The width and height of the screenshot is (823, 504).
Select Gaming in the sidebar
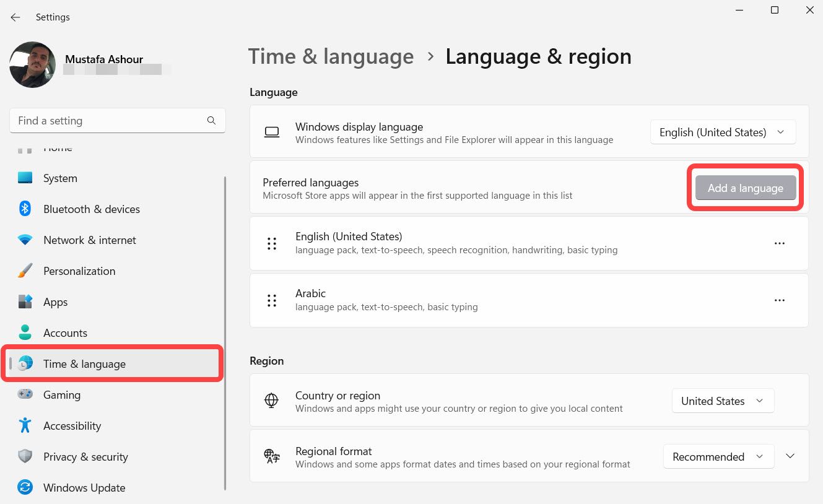click(61, 395)
